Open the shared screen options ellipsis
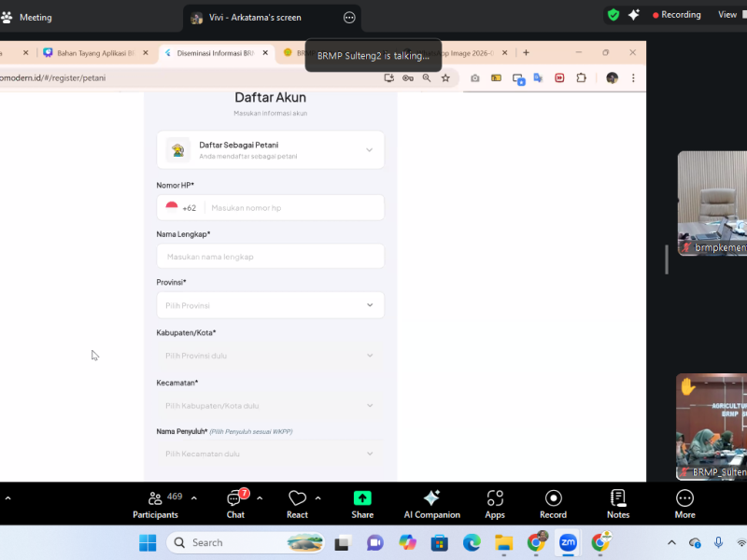Screen dimensions: 747x560 pyautogui.click(x=350, y=18)
